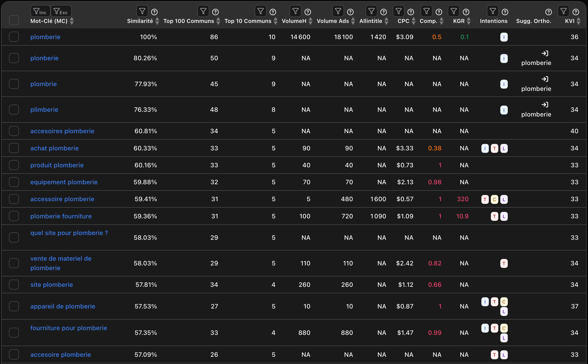Open the equipement plomberie keyword link
Image resolution: width=588 pixels, height=364 pixels.
coord(64,182)
